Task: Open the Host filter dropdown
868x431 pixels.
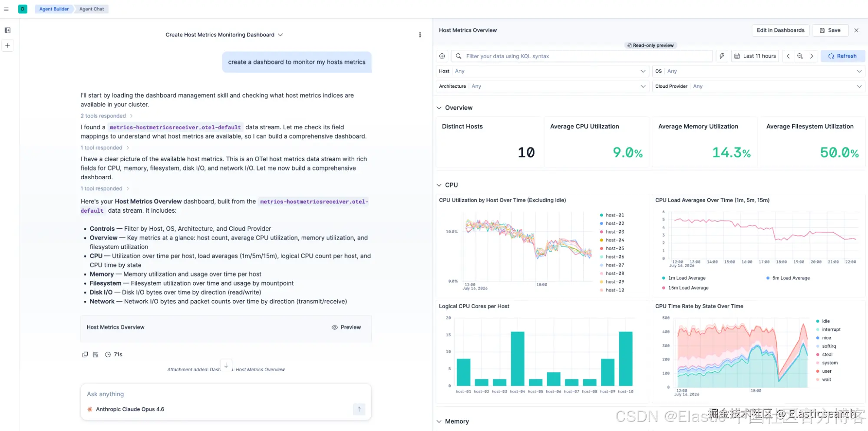Action: point(542,71)
